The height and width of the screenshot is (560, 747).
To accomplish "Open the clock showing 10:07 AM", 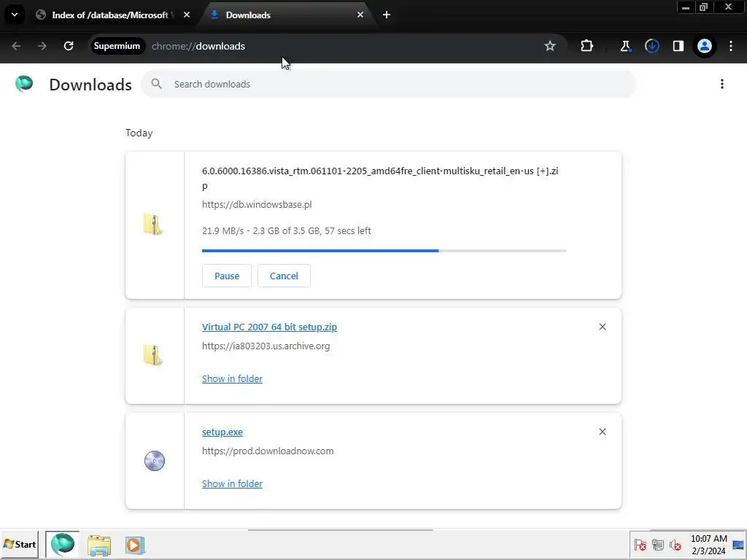I will (709, 545).
